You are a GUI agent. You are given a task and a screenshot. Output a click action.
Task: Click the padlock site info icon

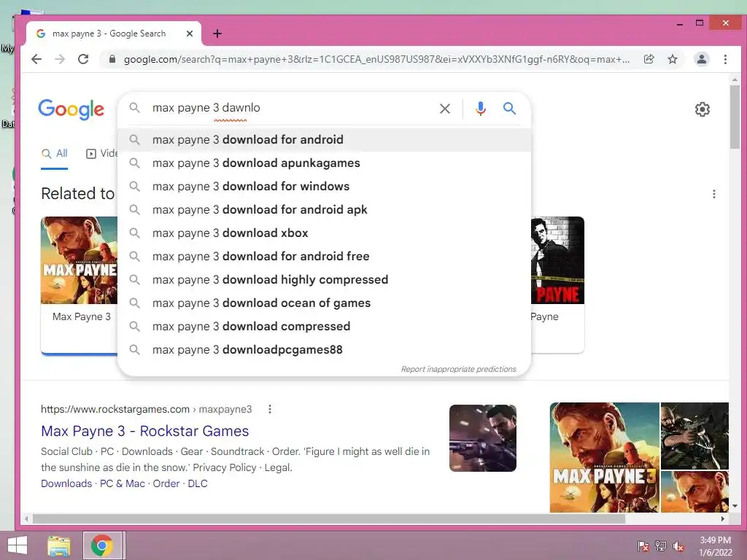click(112, 59)
